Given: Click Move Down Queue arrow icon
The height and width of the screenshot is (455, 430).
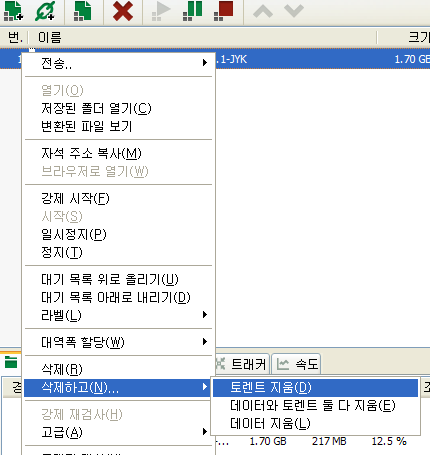Looking at the screenshot, I should [294, 11].
